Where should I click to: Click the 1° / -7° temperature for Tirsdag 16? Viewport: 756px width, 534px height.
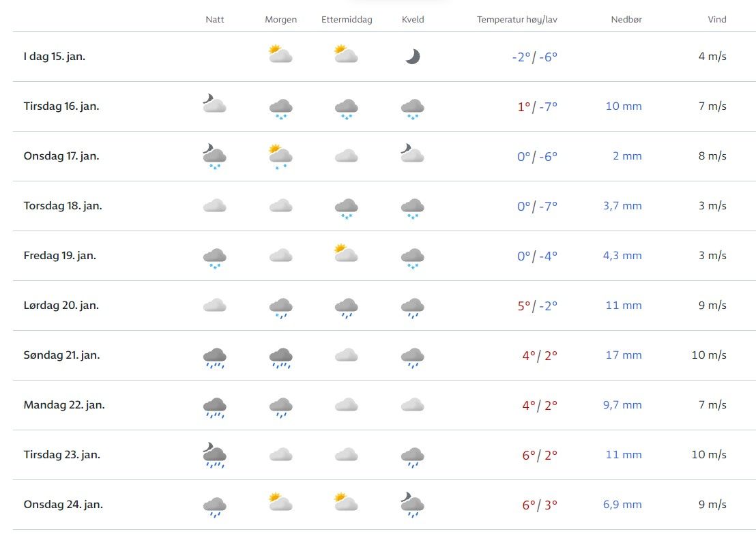(537, 106)
